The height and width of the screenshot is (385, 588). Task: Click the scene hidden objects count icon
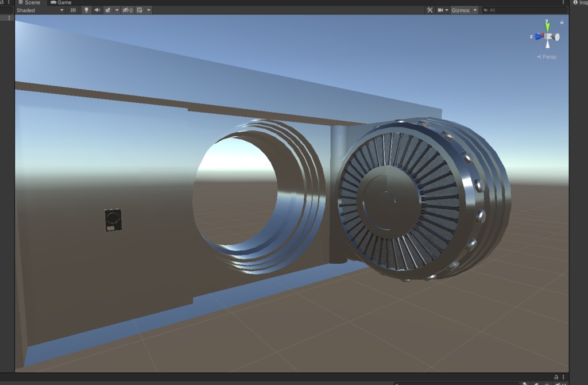click(x=127, y=10)
